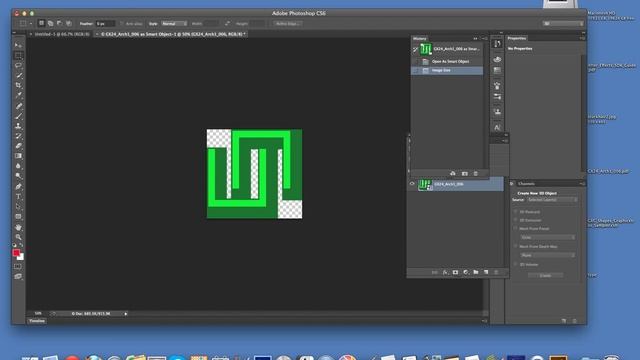Select the Eyedropper tool

pyautogui.click(x=18, y=96)
